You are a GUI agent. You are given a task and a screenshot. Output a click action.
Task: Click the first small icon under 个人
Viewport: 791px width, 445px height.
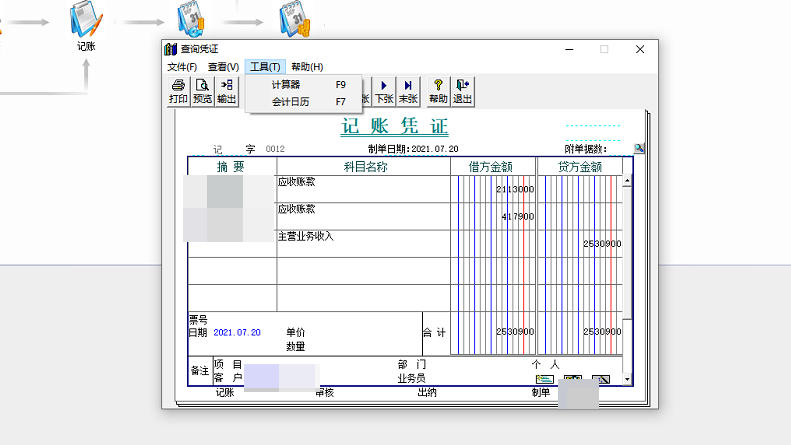pos(544,379)
